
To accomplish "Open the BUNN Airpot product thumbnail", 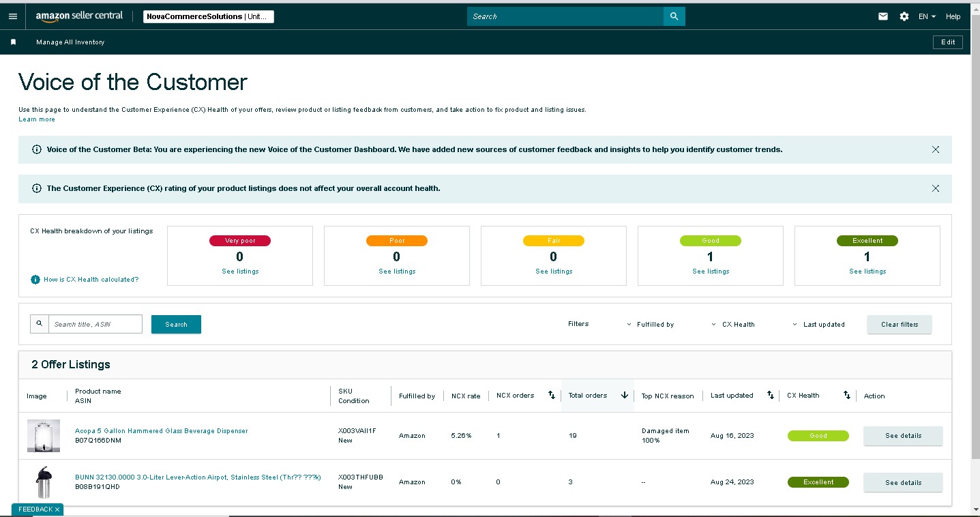I will (x=44, y=482).
